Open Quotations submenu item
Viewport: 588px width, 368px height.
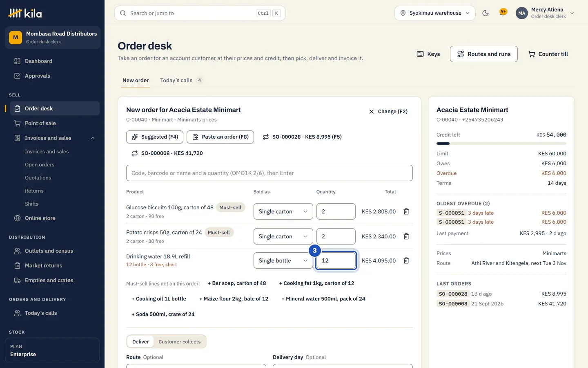coord(38,177)
